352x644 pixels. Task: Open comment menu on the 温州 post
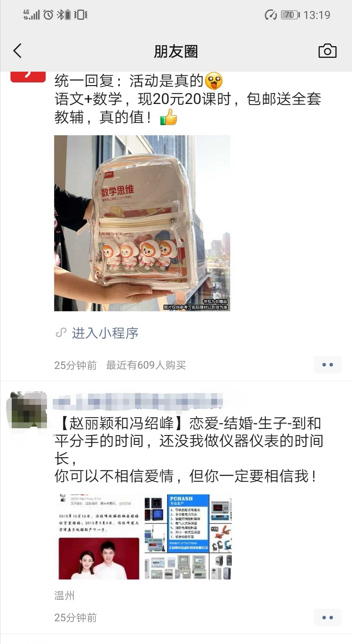point(328,617)
